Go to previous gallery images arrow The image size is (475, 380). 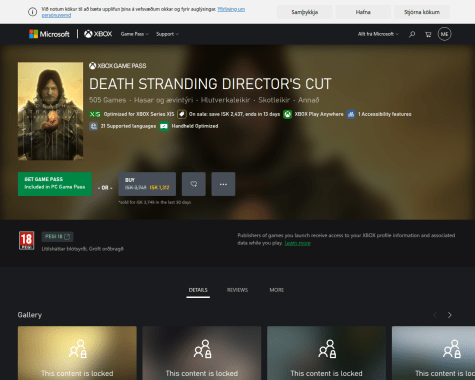[x=435, y=315]
